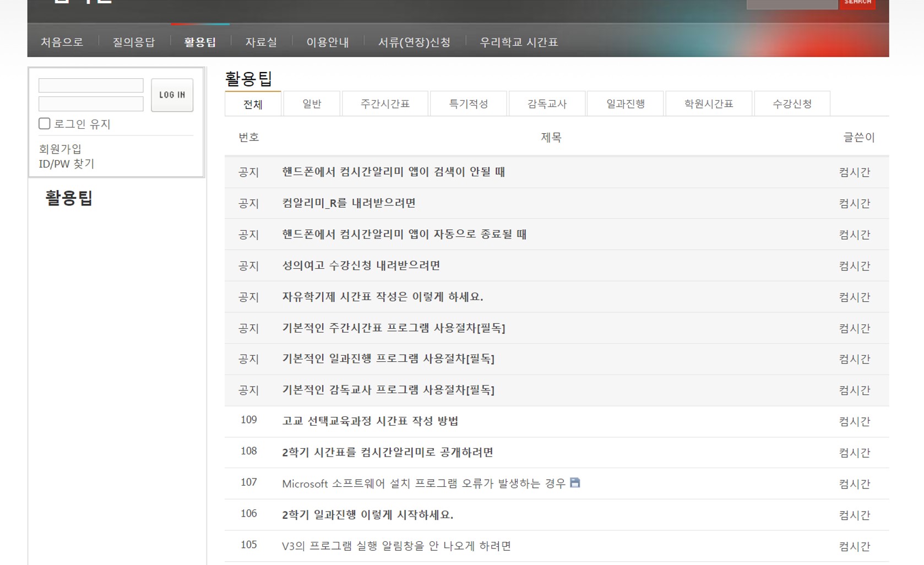Click the 제목 column header
924x565 pixels.
pos(551,137)
